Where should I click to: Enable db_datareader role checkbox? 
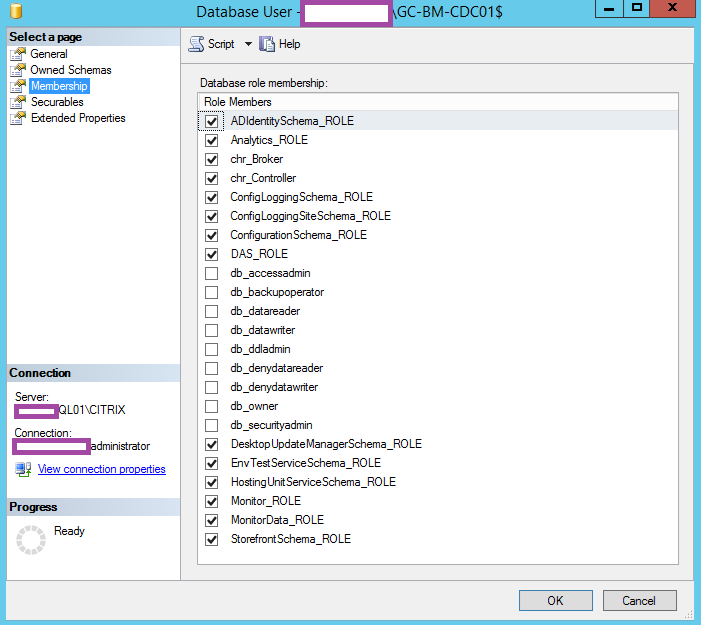pos(211,311)
